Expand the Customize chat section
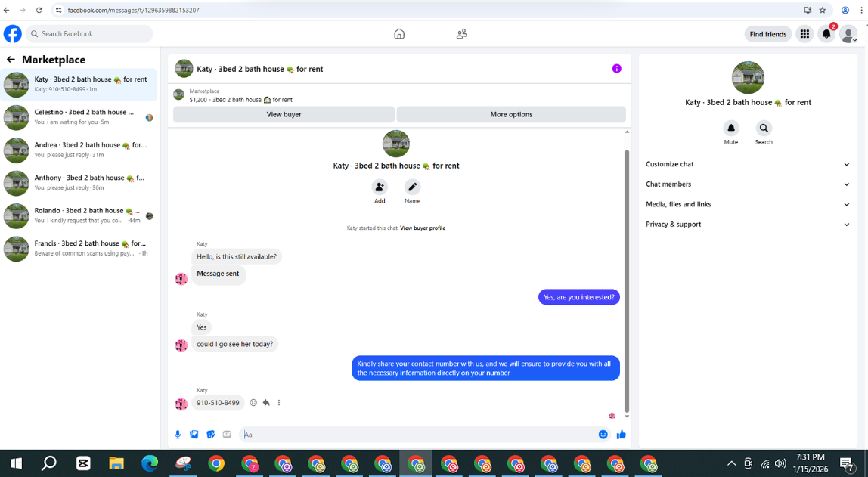The height and width of the screenshot is (477, 868). click(747, 164)
